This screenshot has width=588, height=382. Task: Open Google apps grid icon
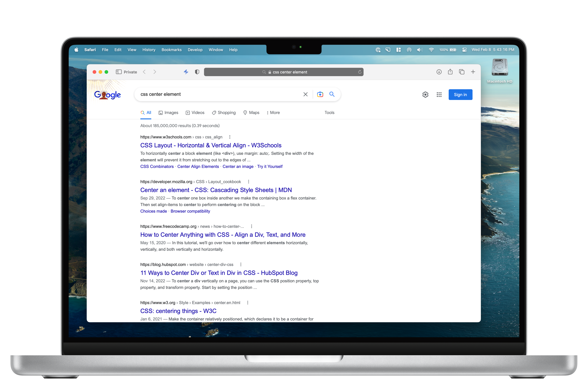pyautogui.click(x=439, y=95)
